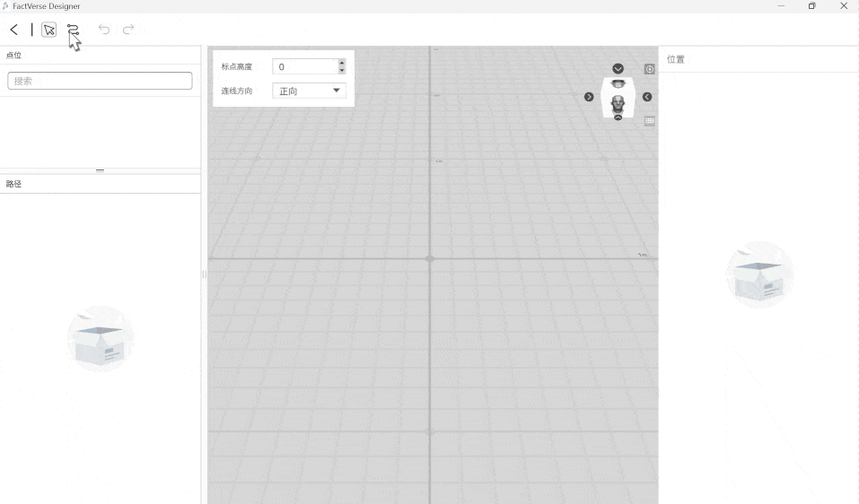Screen dimensions: 859x504
Task: Edit the 标点高度 value field
Action: [304, 66]
